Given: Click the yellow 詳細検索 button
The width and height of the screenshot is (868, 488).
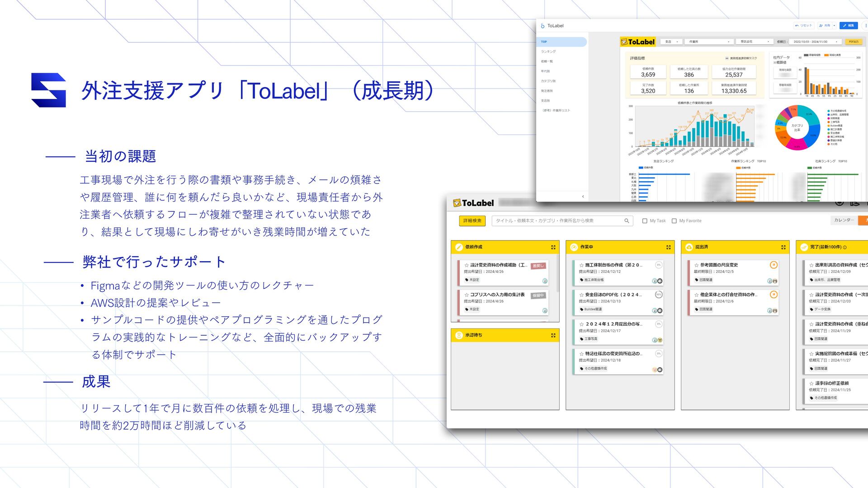Looking at the screenshot, I should pyautogui.click(x=472, y=221).
